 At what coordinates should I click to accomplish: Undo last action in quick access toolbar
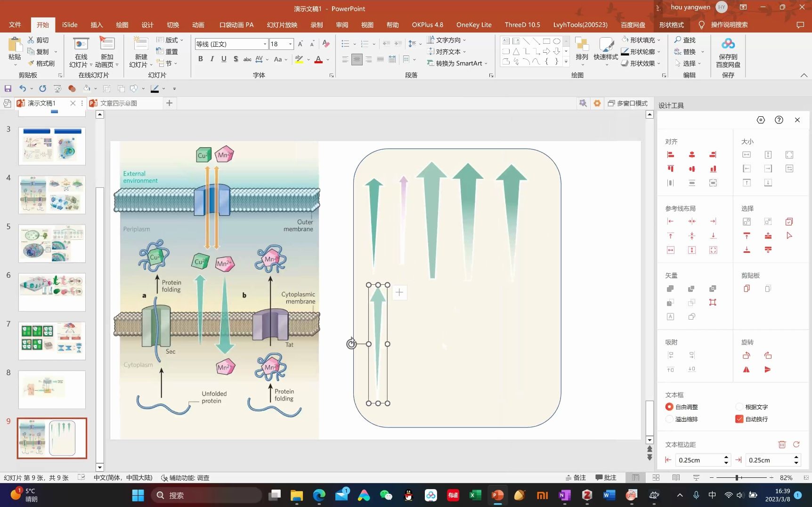pyautogui.click(x=23, y=89)
